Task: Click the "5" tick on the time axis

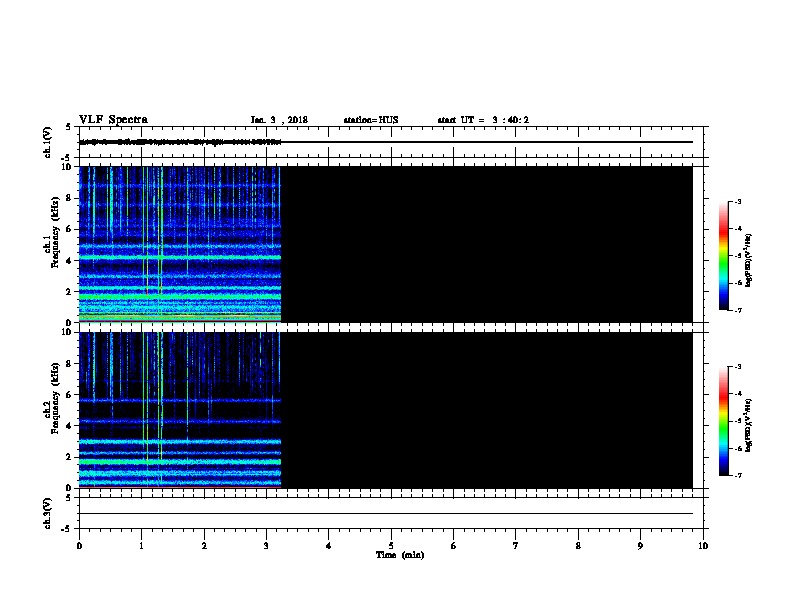Action: coord(391,546)
